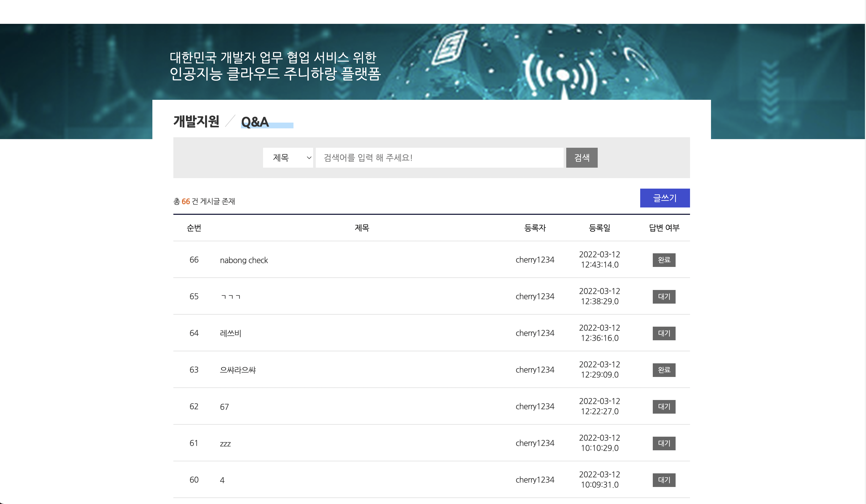Open the post titled 레쓰비
Viewport: 866px width, 504px height.
coord(230,333)
